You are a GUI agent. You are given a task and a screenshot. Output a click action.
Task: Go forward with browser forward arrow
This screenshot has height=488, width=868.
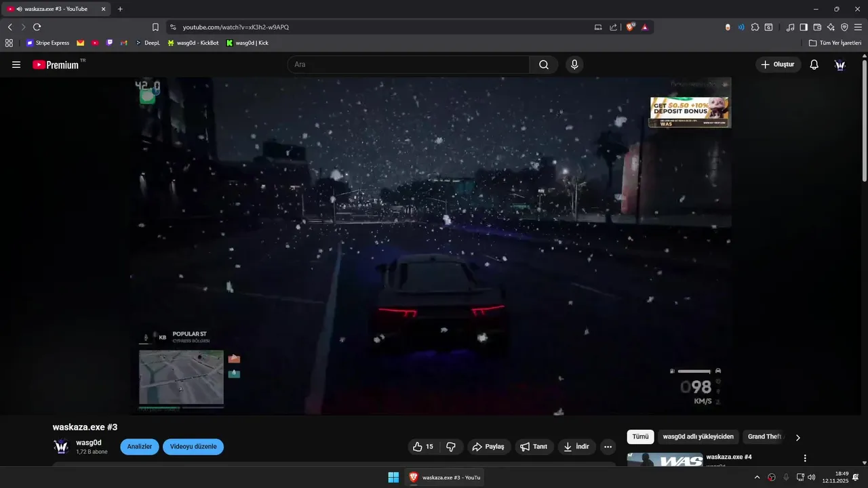pyautogui.click(x=23, y=27)
